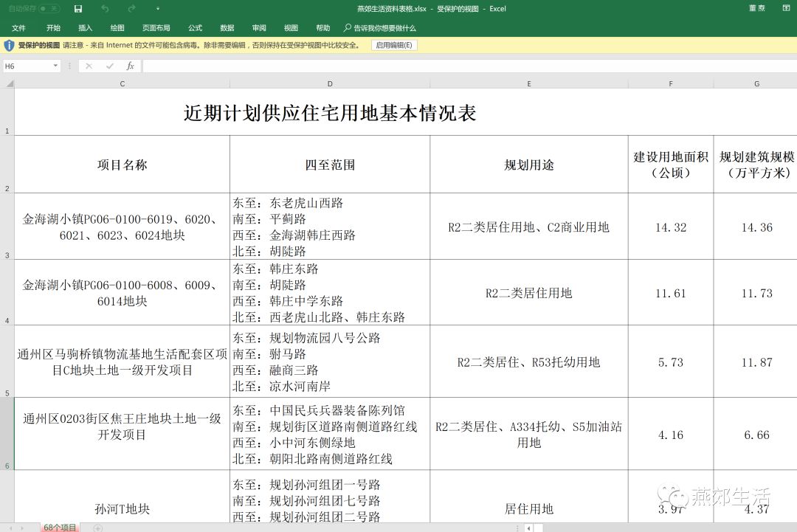Click the Insert Function fx icon
The height and width of the screenshot is (532, 797).
coord(131,66)
